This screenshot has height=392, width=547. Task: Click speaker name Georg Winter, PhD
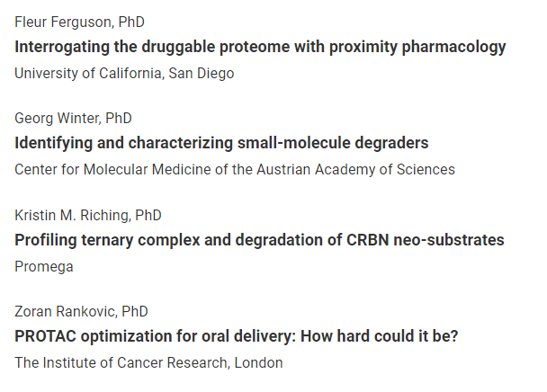pos(73,119)
